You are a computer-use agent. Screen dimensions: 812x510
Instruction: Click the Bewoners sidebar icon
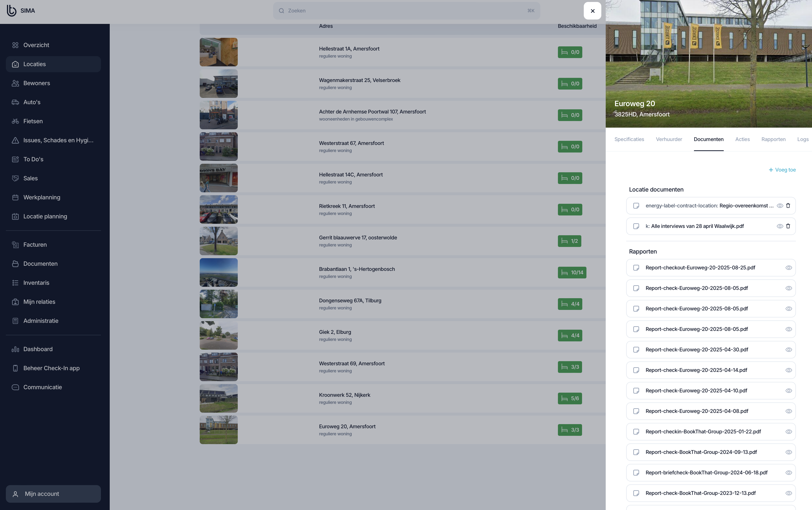point(15,83)
